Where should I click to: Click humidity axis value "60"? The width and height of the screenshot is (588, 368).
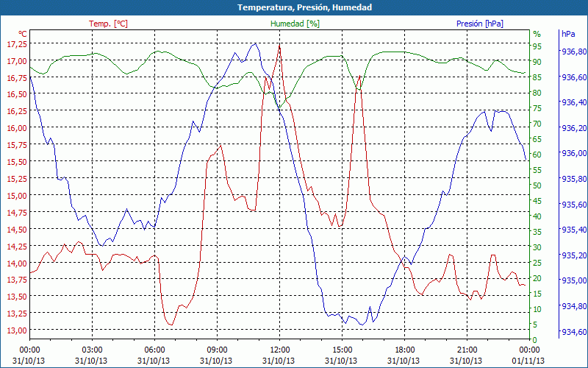(537, 155)
